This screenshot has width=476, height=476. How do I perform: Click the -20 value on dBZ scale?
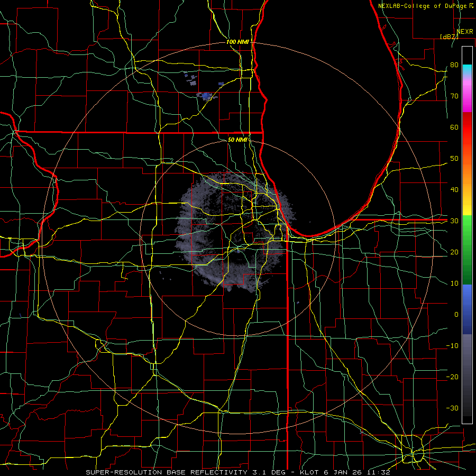pos(452,377)
